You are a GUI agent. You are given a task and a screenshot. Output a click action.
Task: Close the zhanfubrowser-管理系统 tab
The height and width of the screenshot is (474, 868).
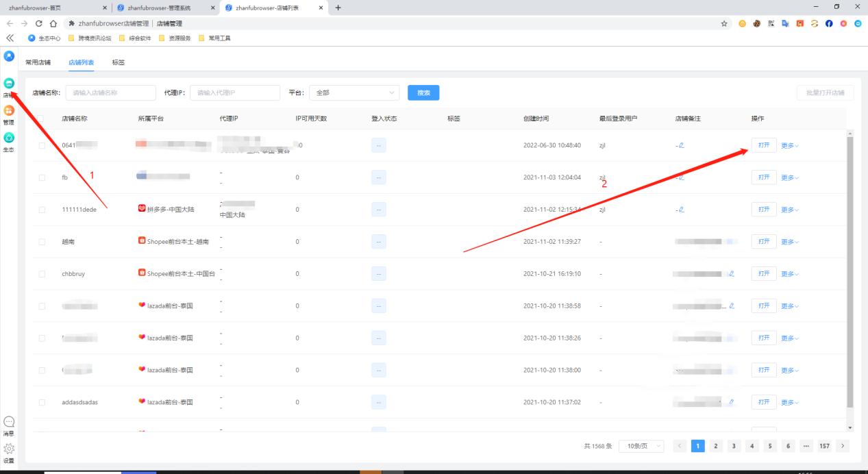(x=213, y=8)
